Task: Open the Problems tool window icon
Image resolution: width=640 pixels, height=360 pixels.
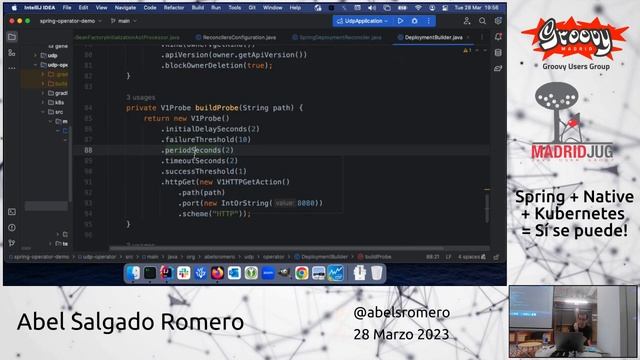Action: tap(12, 227)
